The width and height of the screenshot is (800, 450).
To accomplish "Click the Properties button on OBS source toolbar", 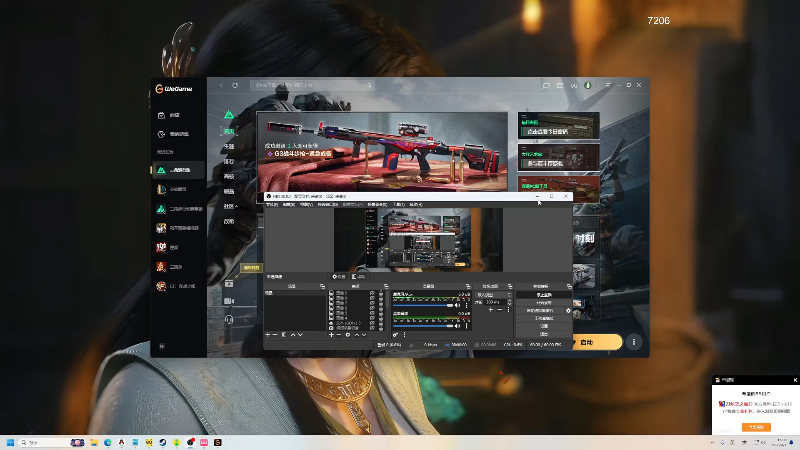I will tap(339, 276).
